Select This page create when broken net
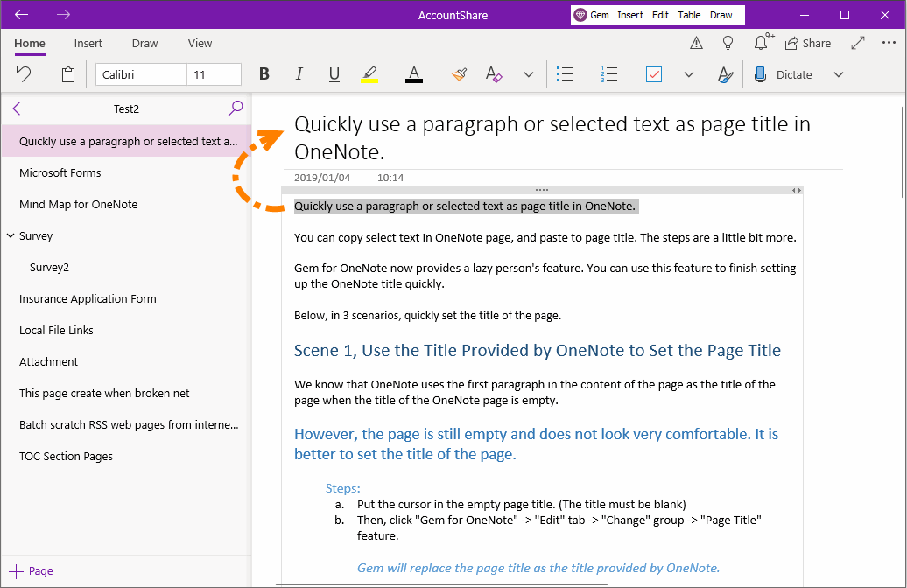Screen dimensions: 907x588 click(x=126, y=393)
